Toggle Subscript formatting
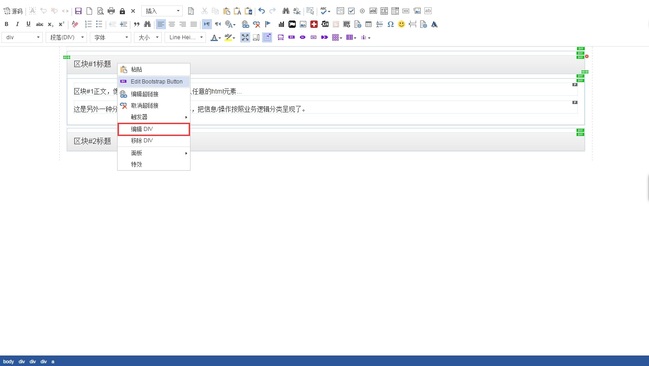 pyautogui.click(x=50, y=24)
